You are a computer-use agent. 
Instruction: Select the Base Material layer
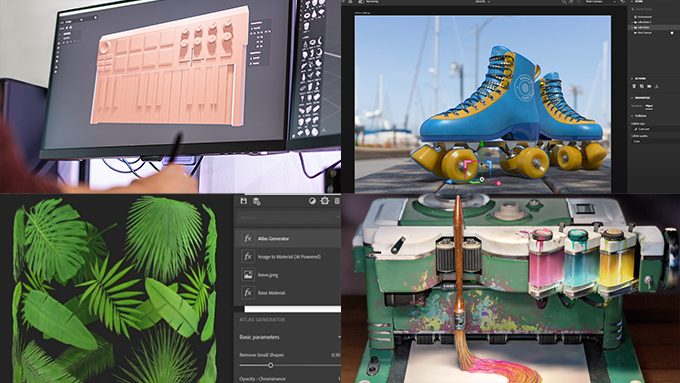tap(288, 293)
